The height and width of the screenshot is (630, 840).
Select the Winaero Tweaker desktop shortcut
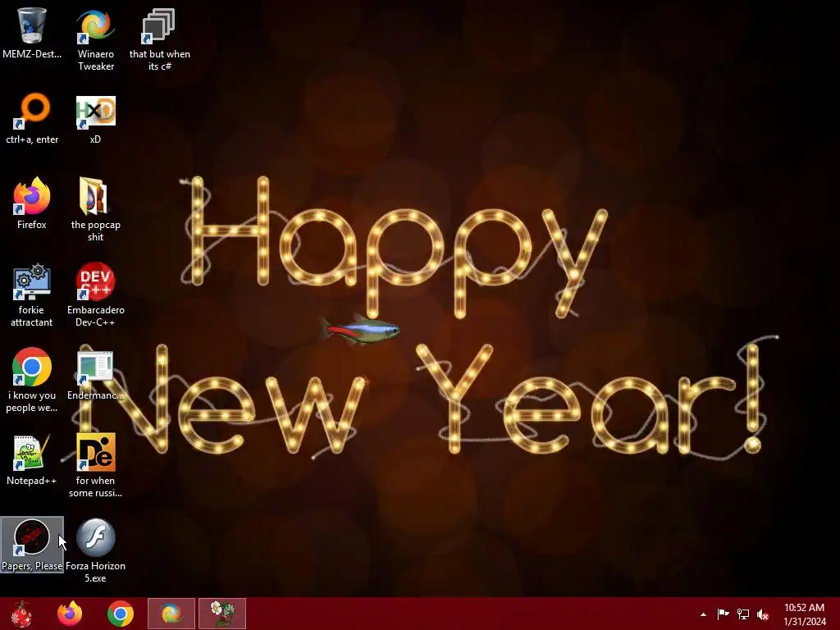point(96,39)
